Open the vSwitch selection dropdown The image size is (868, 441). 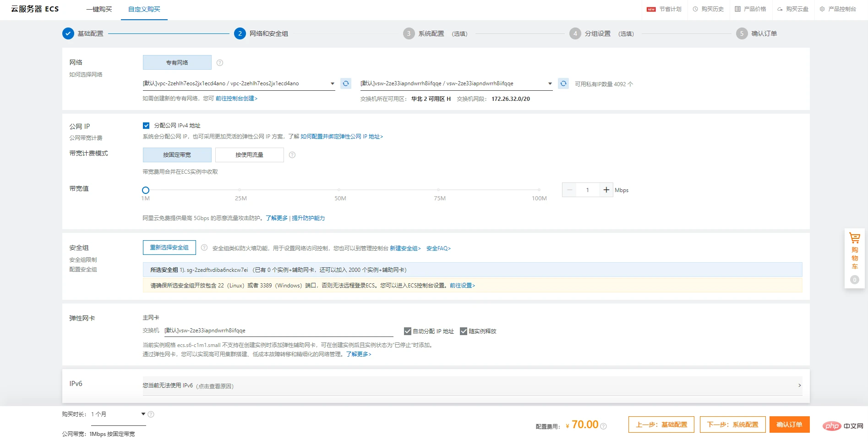pos(456,83)
